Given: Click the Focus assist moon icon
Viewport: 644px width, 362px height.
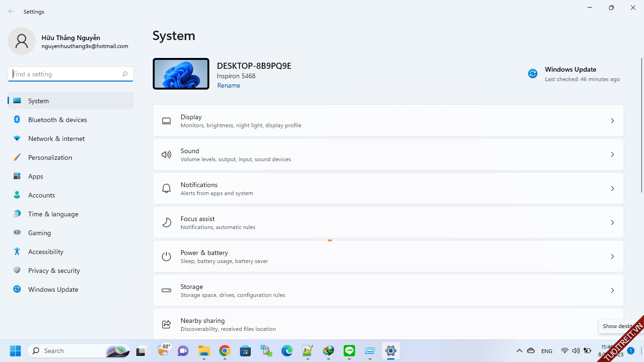Looking at the screenshot, I should pyautogui.click(x=166, y=222).
